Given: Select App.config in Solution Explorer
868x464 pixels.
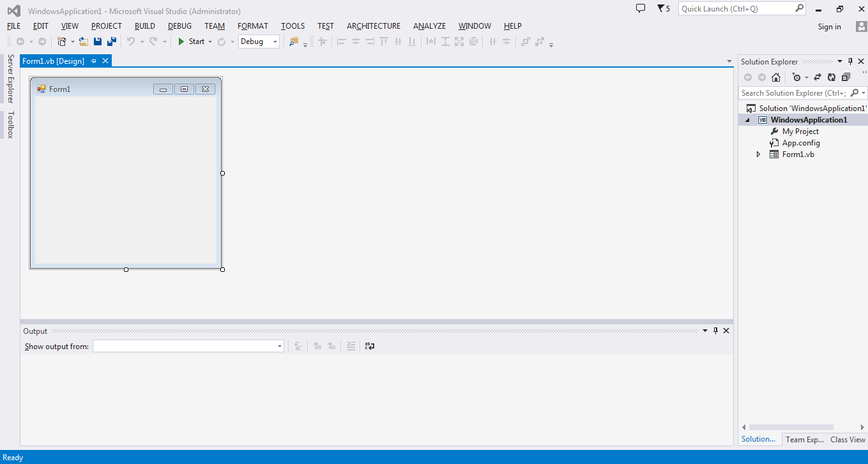Looking at the screenshot, I should click(801, 143).
